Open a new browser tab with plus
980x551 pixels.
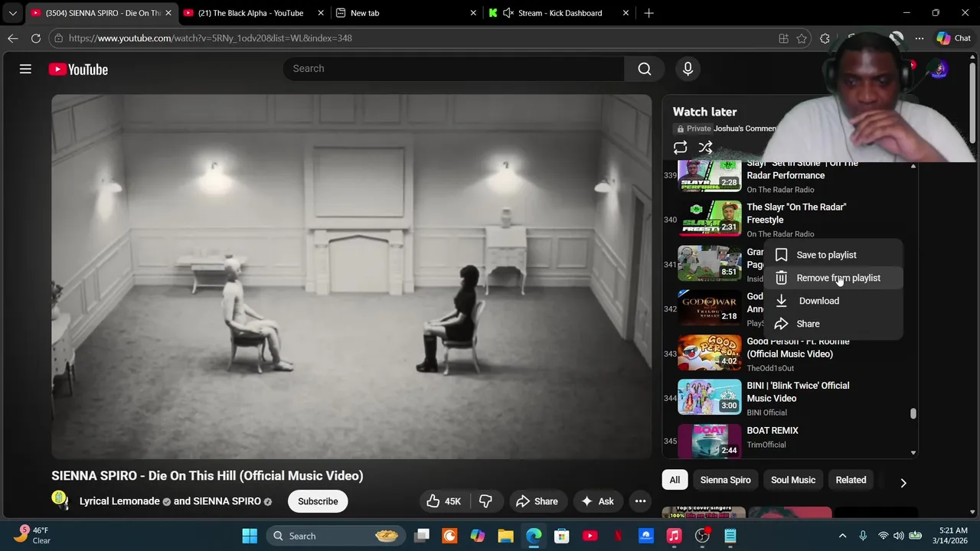click(648, 13)
